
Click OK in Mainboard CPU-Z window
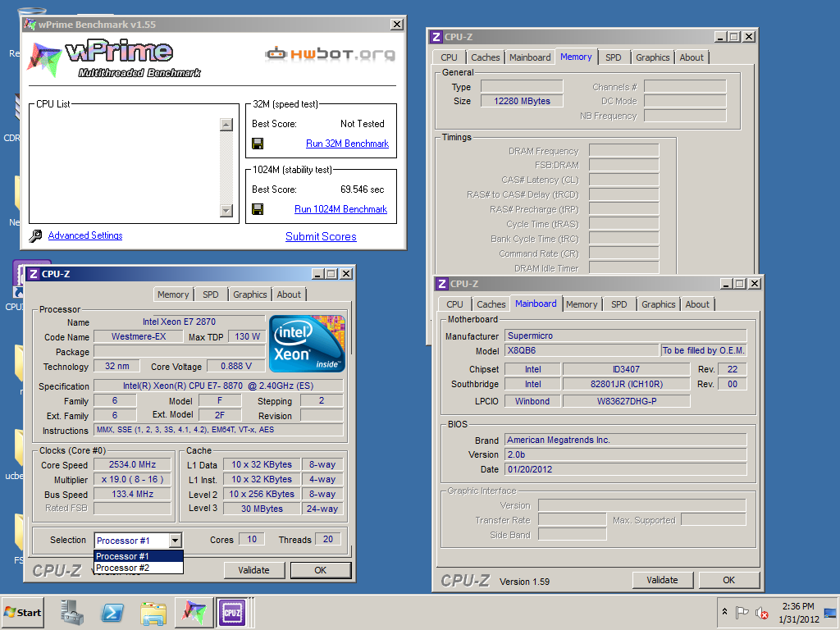729,580
